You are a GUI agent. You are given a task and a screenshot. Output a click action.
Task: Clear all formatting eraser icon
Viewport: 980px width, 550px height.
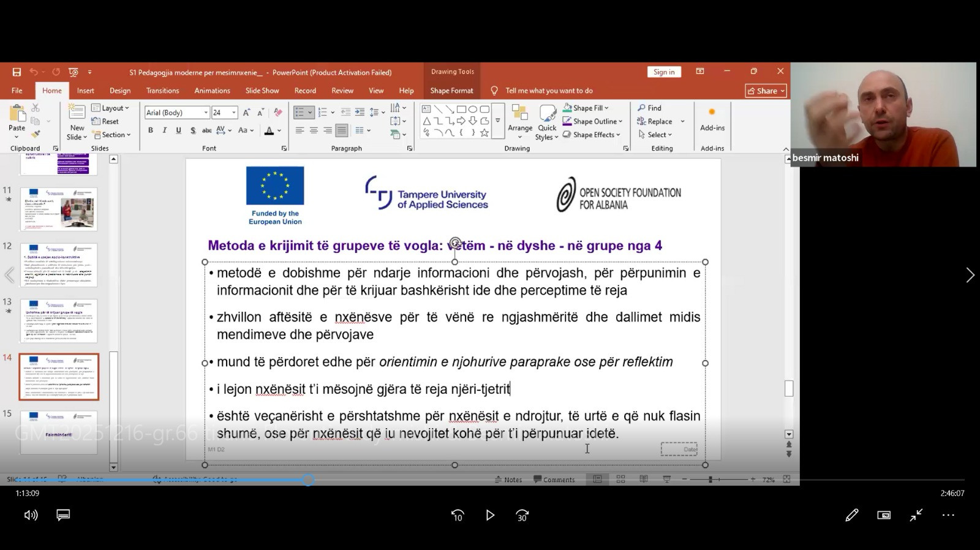(278, 113)
